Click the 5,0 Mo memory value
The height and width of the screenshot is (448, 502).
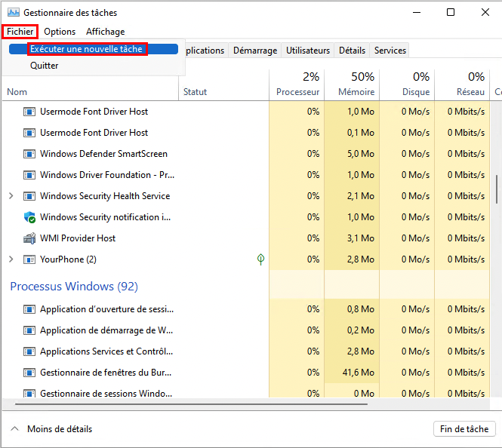click(x=361, y=154)
